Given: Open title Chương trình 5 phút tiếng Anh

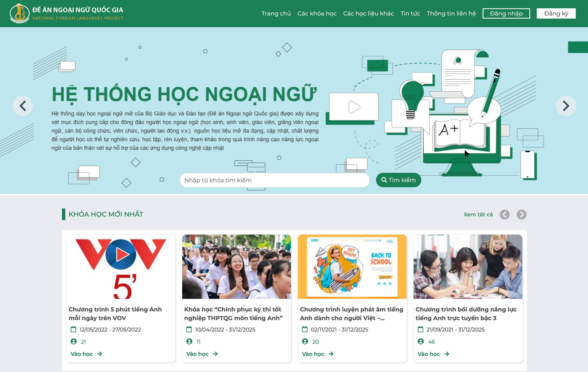Looking at the screenshot, I should pyautogui.click(x=115, y=314).
